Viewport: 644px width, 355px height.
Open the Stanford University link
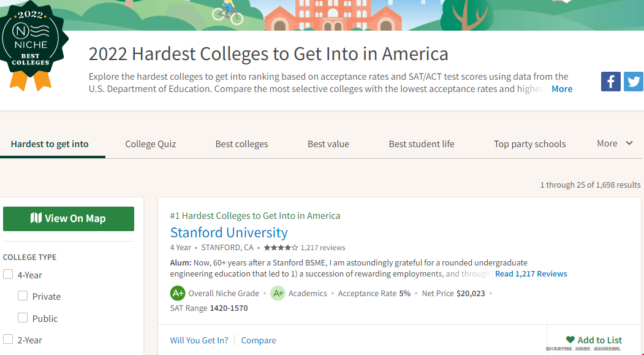229,233
